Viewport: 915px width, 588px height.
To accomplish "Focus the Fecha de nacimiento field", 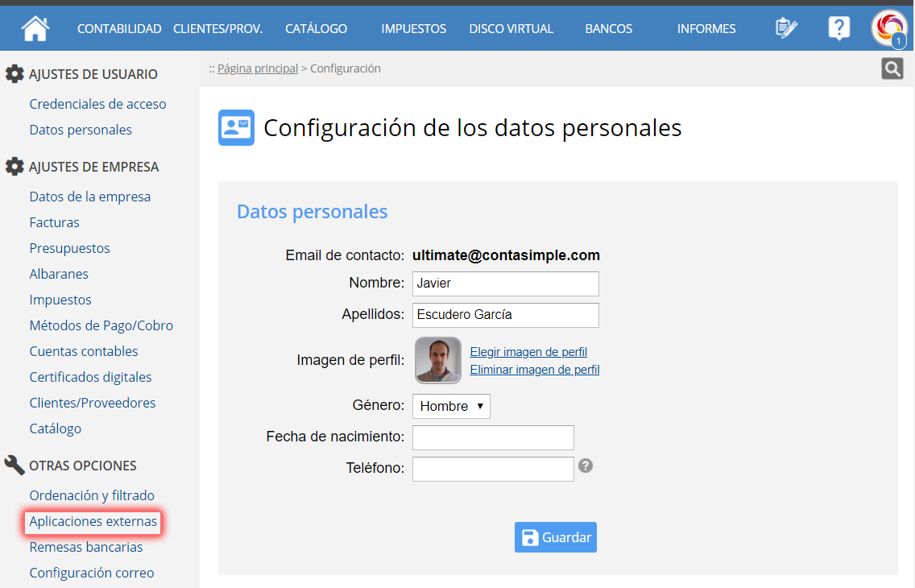I will pos(493,437).
